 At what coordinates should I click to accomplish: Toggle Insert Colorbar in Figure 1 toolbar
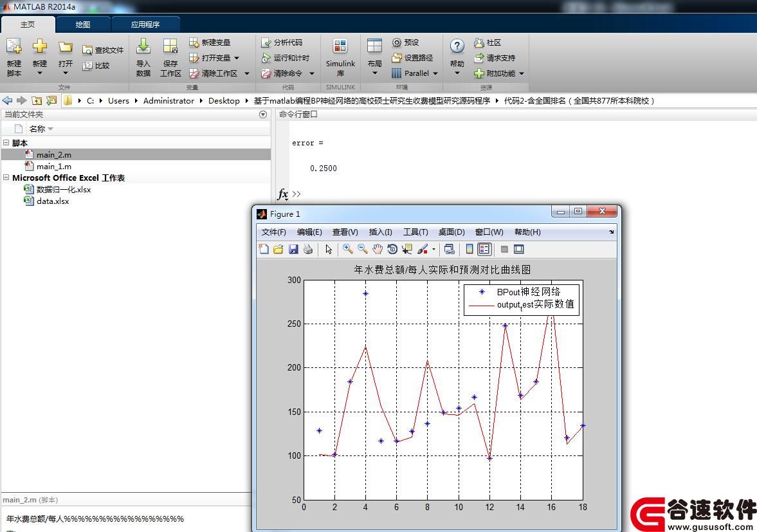click(470, 249)
